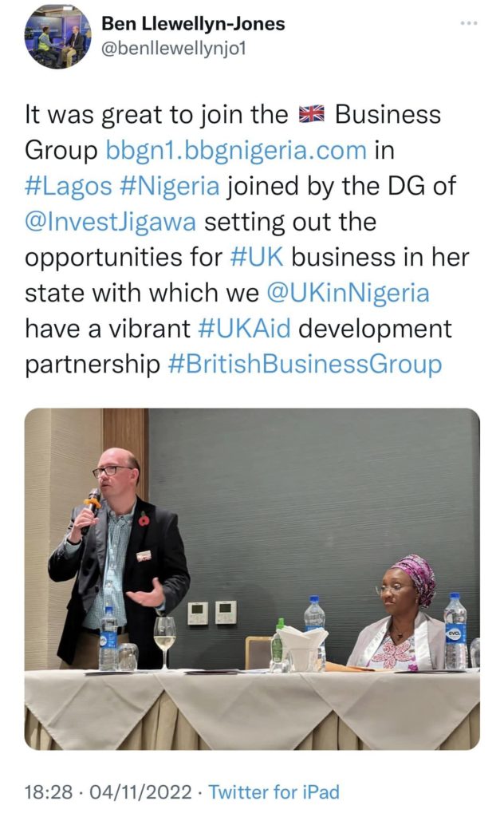Open the bbgn1.bbgnigeria.com link
The width and height of the screenshot is (504, 817).
[236, 150]
